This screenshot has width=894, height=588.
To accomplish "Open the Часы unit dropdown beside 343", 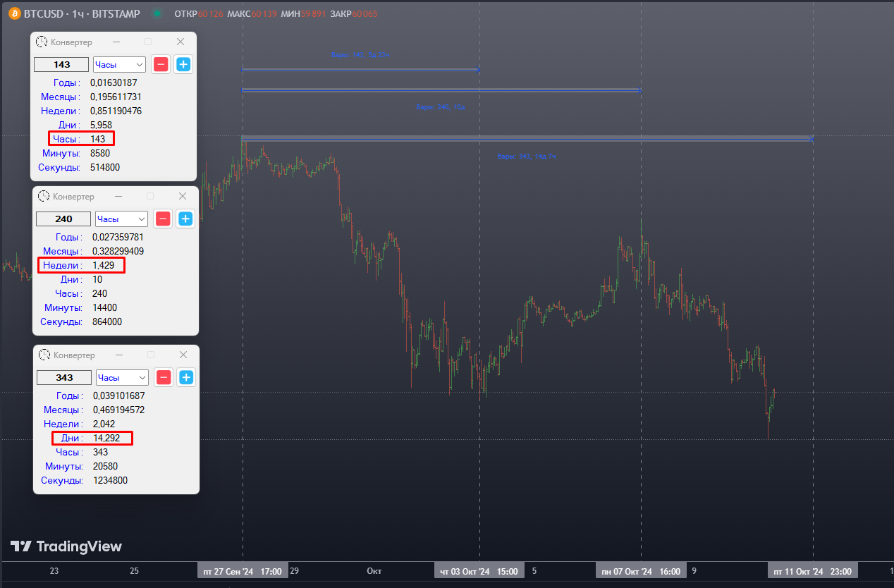I will pos(122,377).
